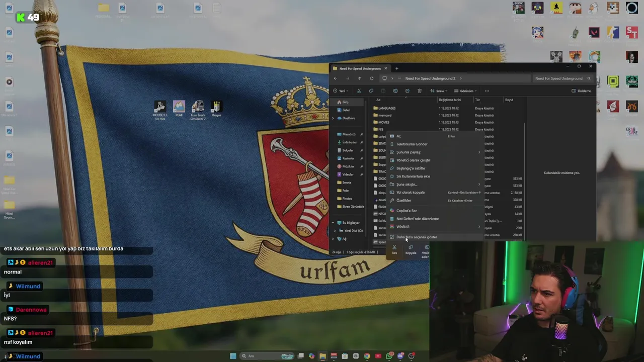
Task: Select the LANGUAGES folder
Action: tap(384, 108)
